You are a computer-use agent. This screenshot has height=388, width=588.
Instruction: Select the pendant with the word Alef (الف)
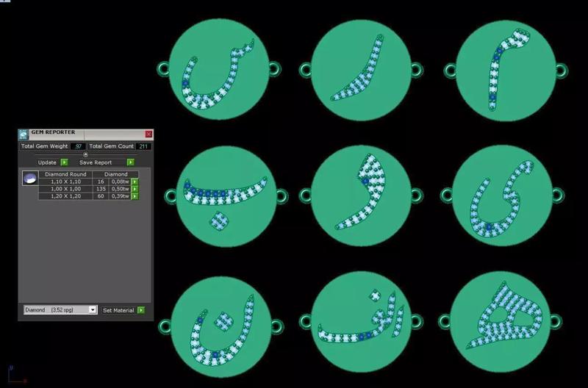pyautogui.click(x=361, y=322)
